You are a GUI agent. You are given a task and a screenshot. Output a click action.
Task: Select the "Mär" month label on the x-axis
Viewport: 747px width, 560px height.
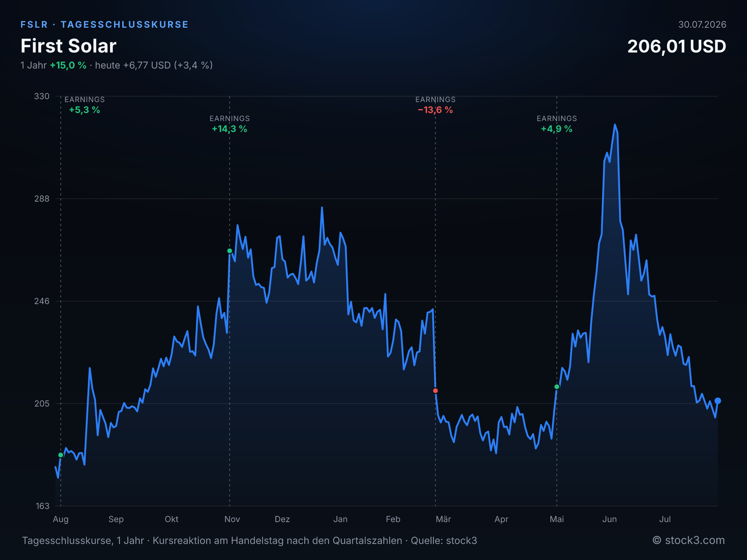pyautogui.click(x=443, y=519)
